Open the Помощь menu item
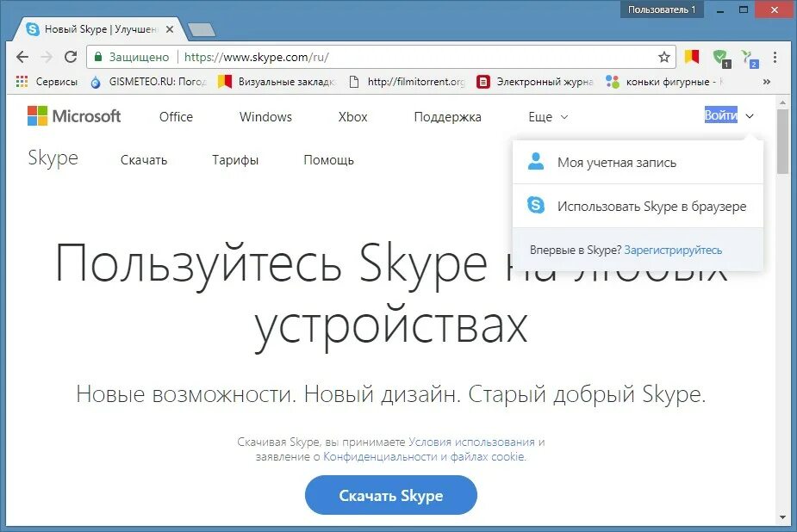 coord(328,160)
